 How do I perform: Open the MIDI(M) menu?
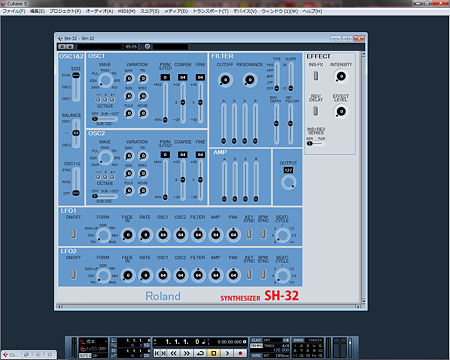(x=126, y=11)
